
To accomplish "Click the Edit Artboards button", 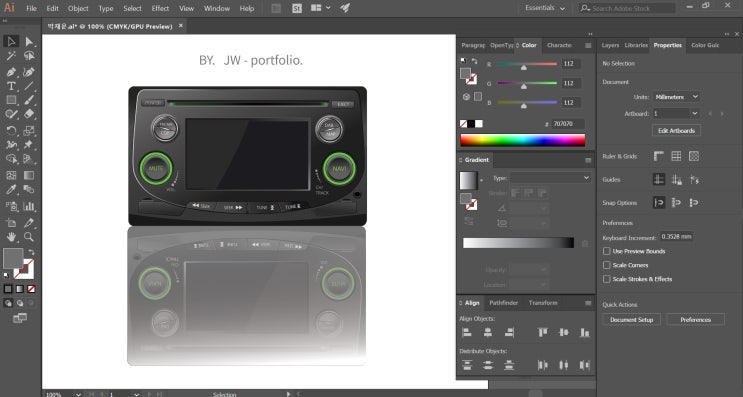I will (x=676, y=131).
